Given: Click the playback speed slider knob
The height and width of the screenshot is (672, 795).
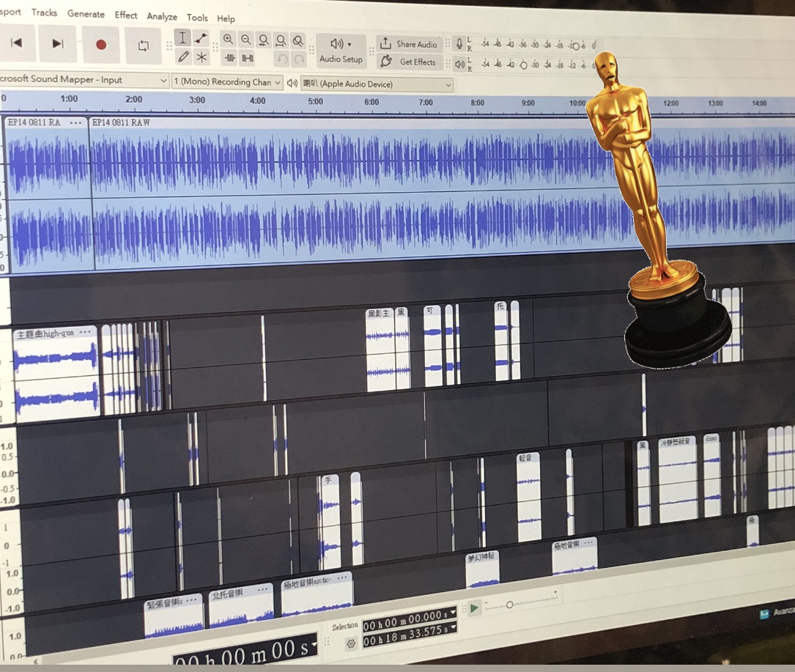Looking at the screenshot, I should (x=509, y=605).
